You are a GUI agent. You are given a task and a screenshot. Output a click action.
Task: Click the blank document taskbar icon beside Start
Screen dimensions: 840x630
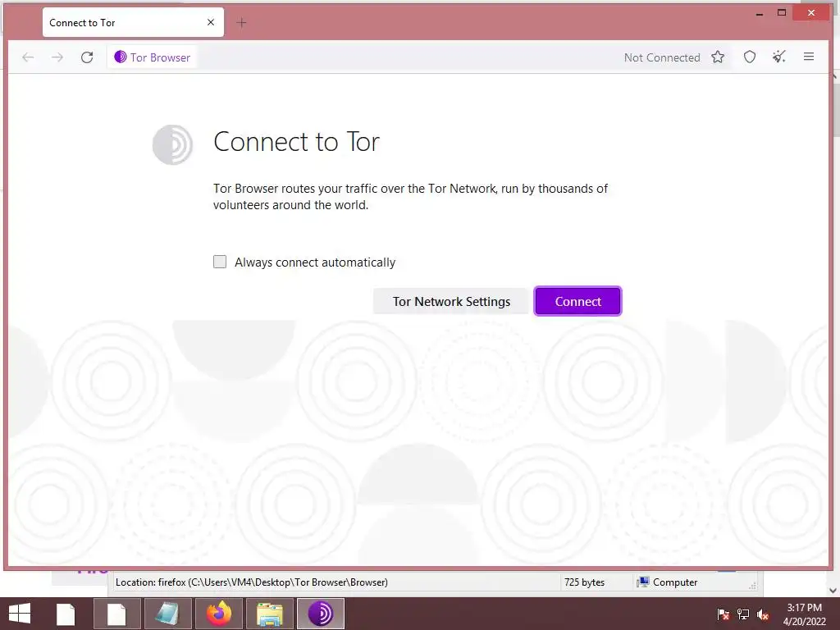click(x=66, y=614)
